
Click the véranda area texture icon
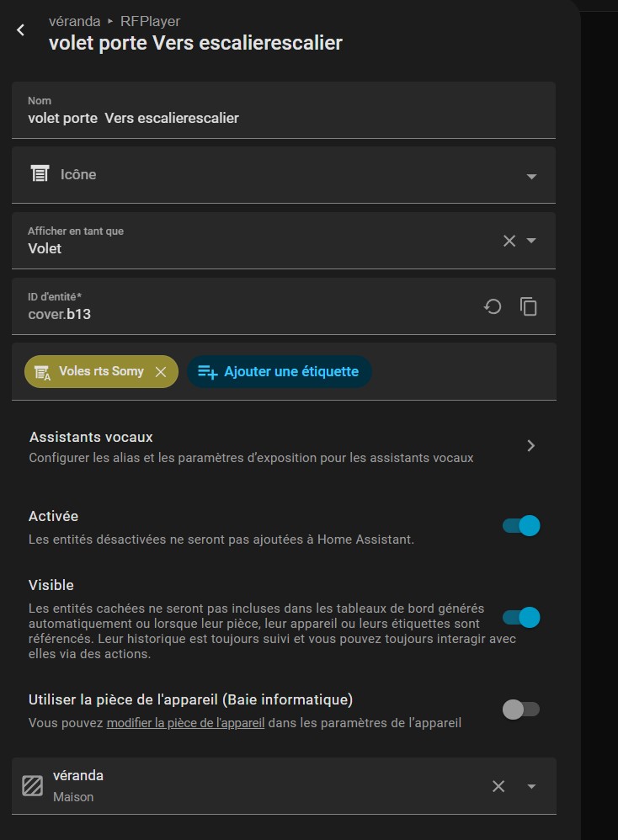click(33, 785)
